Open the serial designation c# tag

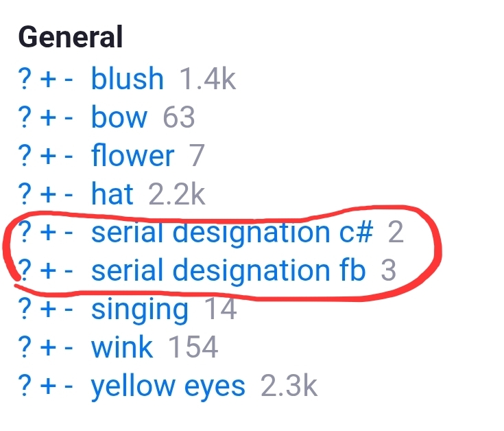(x=232, y=233)
